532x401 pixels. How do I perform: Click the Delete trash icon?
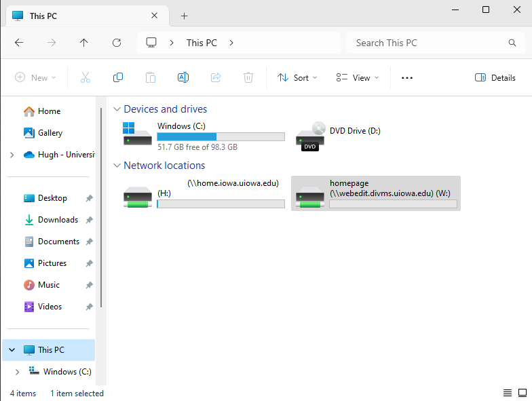(248, 77)
